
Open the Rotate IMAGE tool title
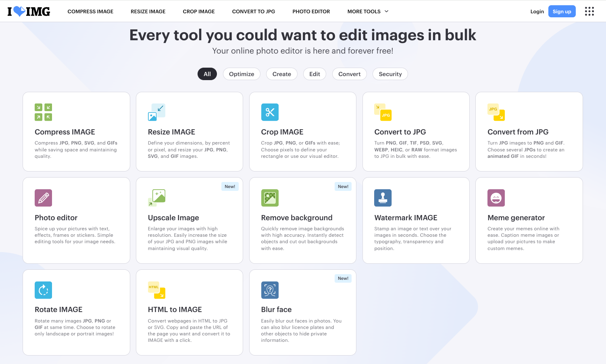(58, 310)
